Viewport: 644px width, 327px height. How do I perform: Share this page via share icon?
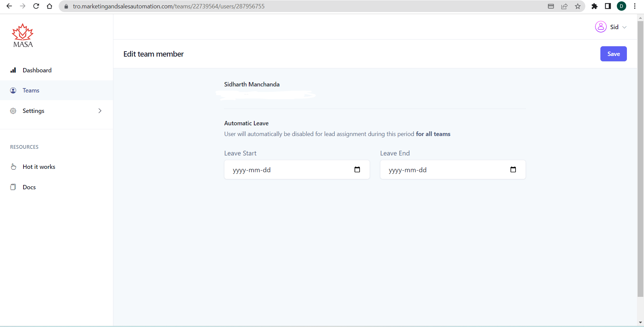coord(564,6)
